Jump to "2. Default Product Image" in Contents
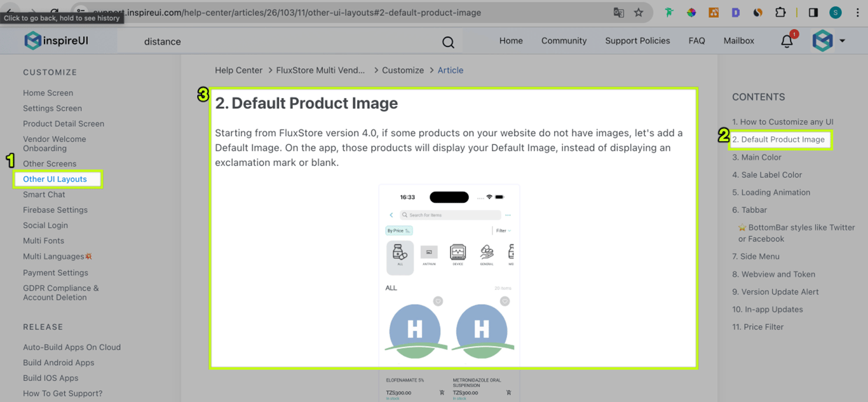Viewport: 868px width, 402px height. [x=778, y=139]
